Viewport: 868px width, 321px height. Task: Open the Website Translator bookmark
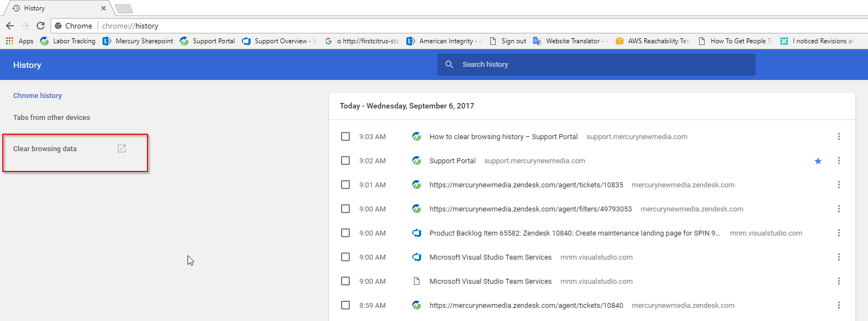click(x=571, y=41)
